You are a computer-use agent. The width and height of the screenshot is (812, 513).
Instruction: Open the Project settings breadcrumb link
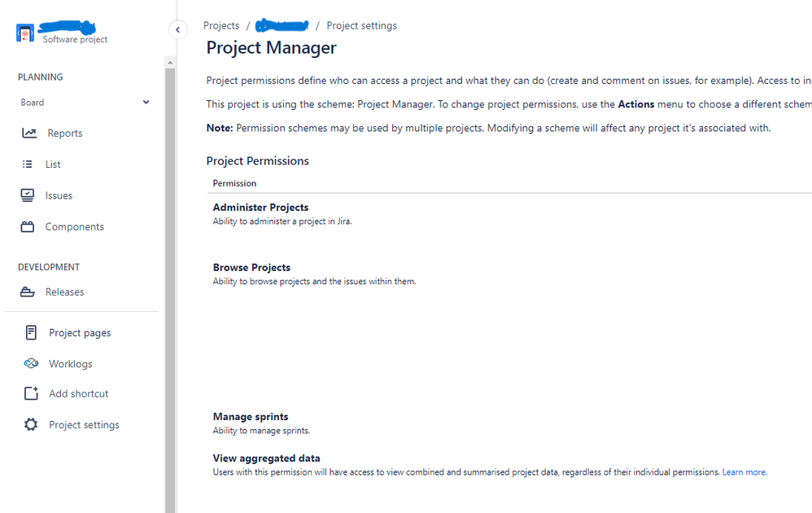(361, 25)
